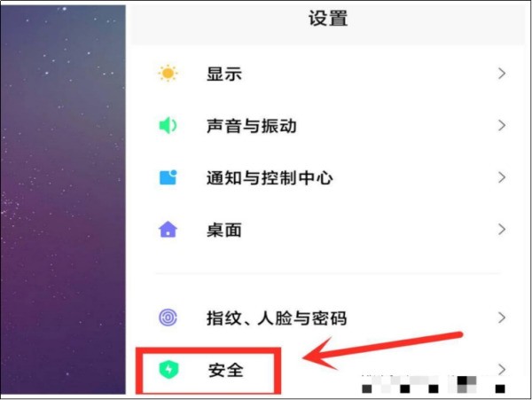Viewport: 532px width, 400px height.
Task: Tap the green speaker icon
Action: tap(168, 126)
